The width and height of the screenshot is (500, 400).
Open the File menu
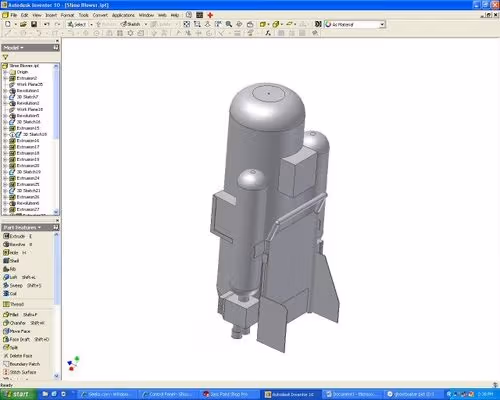(14, 15)
